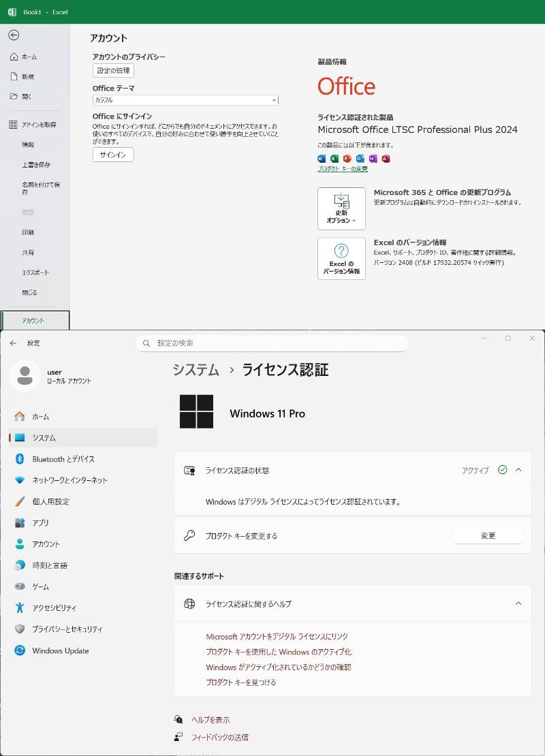
Task: Open 時刻と言語 settings
Action: 83,565
